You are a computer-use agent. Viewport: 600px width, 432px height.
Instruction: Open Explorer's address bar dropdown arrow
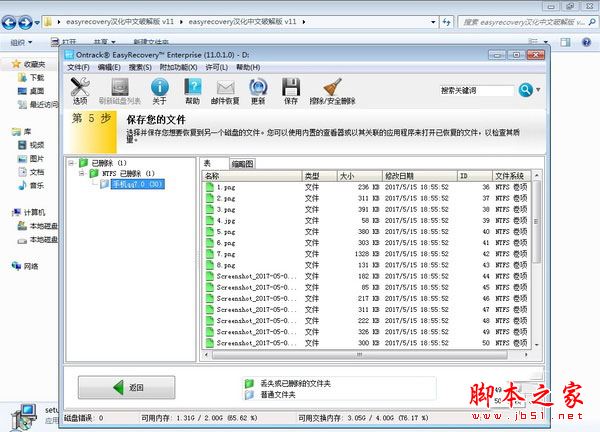(433, 22)
